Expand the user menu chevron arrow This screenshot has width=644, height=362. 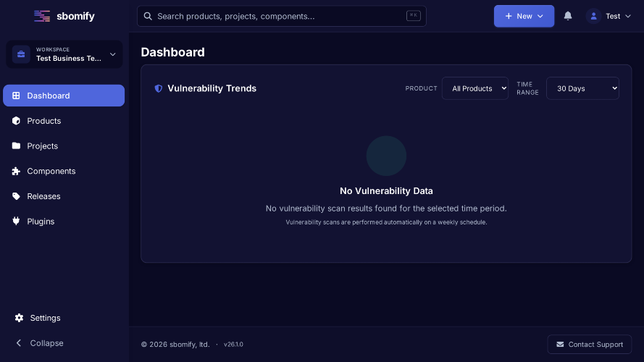(628, 16)
